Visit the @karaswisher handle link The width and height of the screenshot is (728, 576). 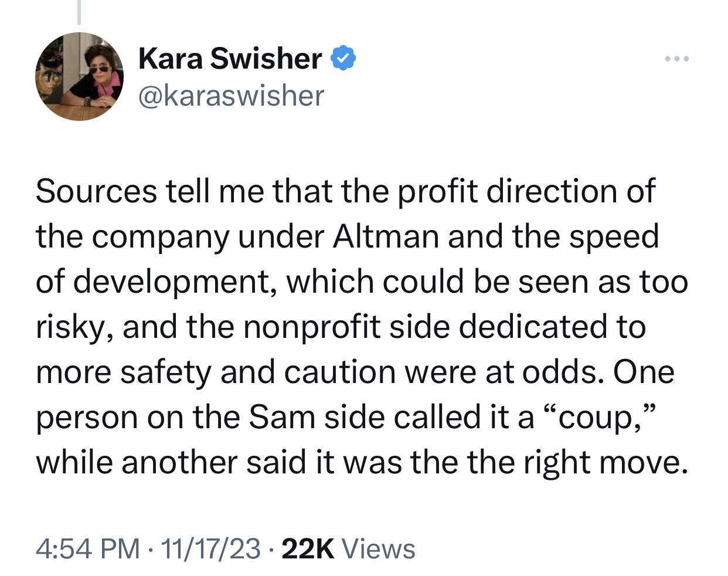(x=231, y=96)
